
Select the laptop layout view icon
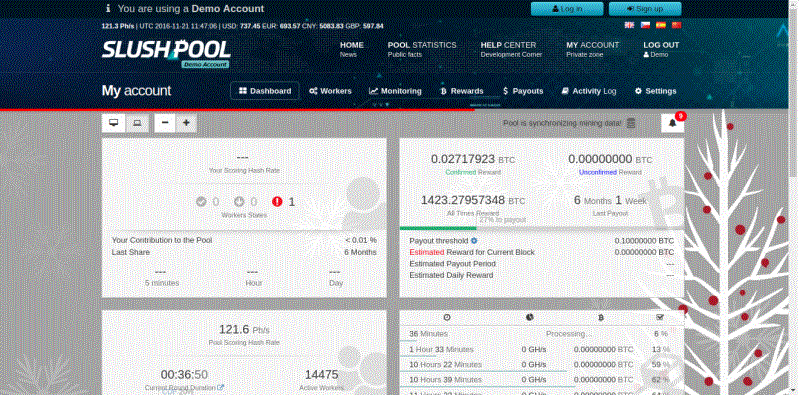pos(137,123)
